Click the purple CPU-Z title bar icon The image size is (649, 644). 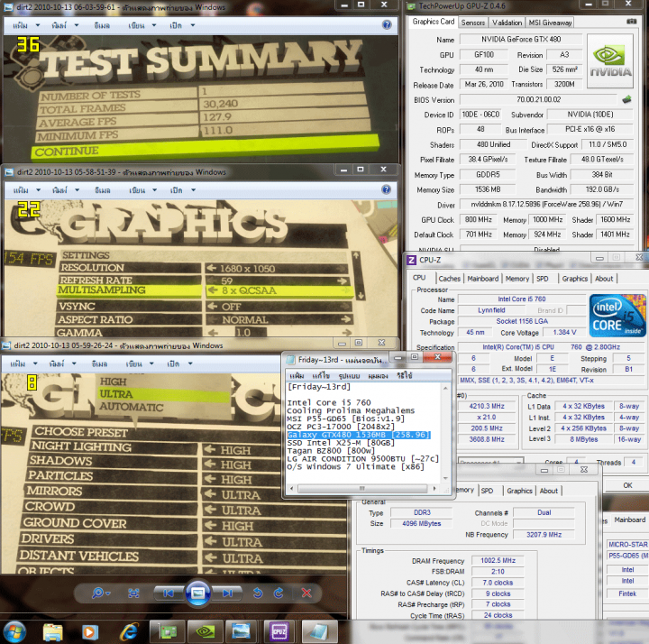(x=411, y=260)
